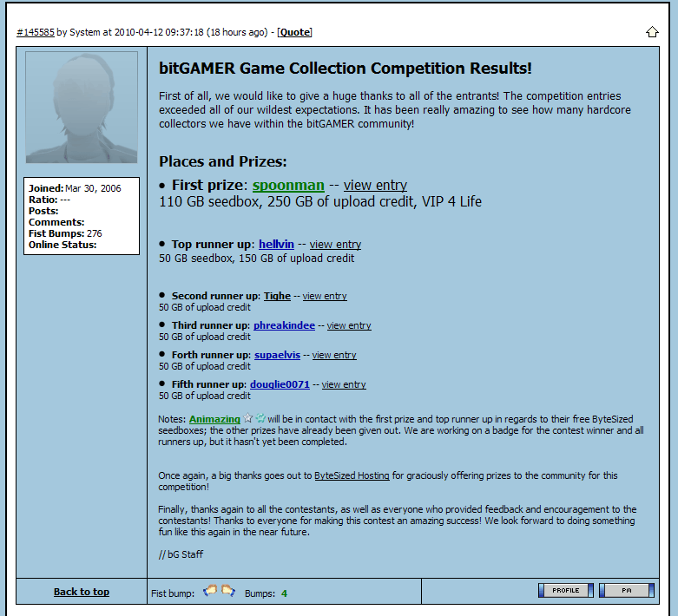The width and height of the screenshot is (678, 616).
Task: Click the PROFILE button
Action: [x=565, y=590]
